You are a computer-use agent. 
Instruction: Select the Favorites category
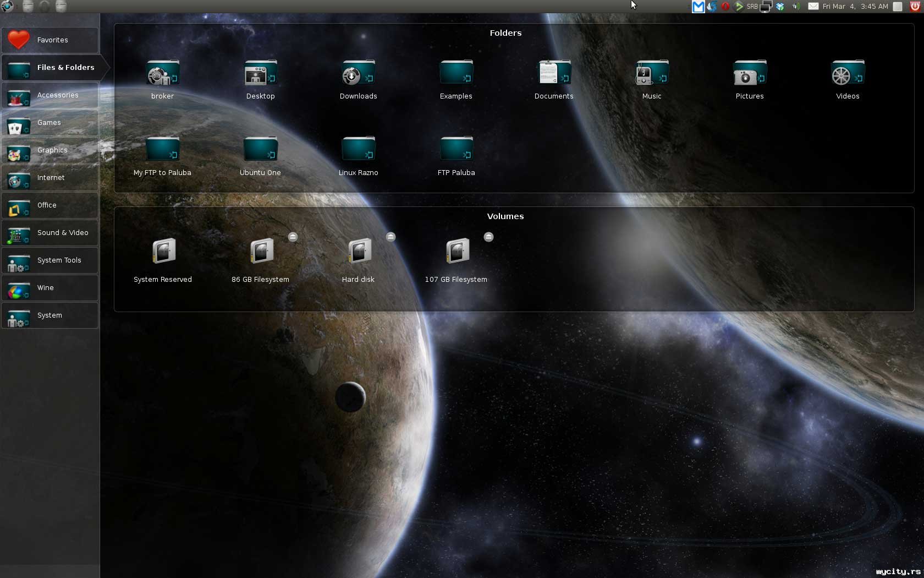[x=50, y=40]
